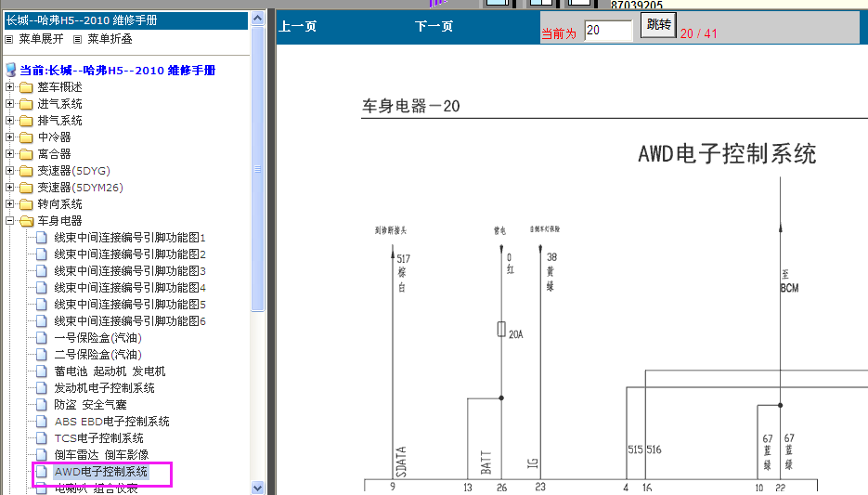Viewport: 868px width, 495px height.
Task: Click the manual root icon beside 当前:长城
Action: coord(10,71)
